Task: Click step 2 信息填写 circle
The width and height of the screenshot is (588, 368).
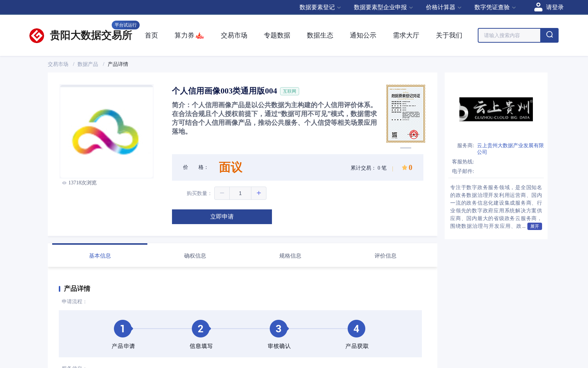Action: tap(201, 329)
